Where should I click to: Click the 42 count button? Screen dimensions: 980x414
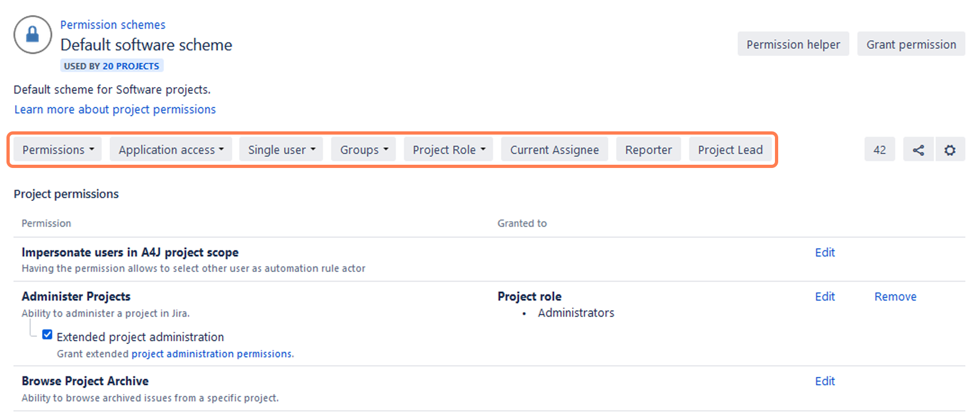[x=879, y=150]
